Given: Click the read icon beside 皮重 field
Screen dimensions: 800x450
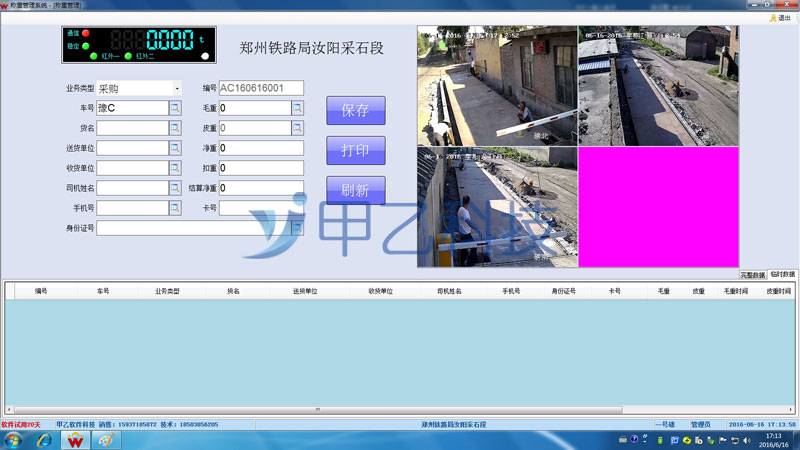Looking at the screenshot, I should [297, 128].
